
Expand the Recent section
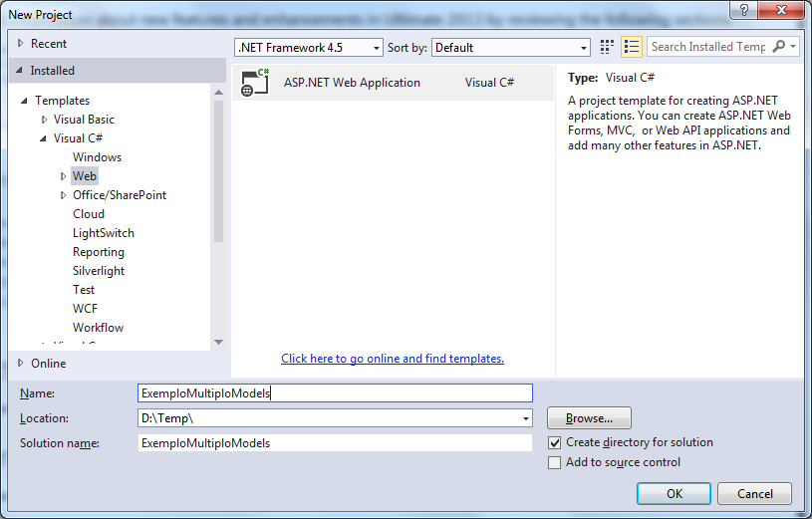[20, 44]
